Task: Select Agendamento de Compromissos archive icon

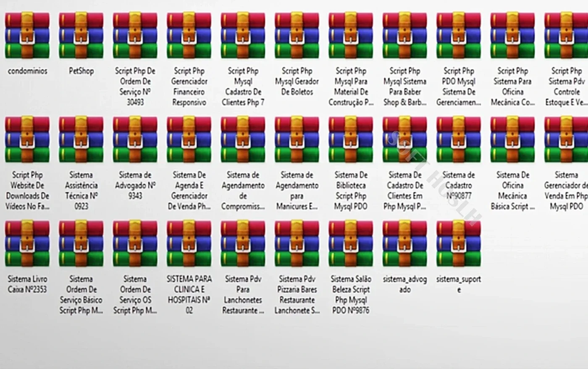Action: click(x=243, y=140)
